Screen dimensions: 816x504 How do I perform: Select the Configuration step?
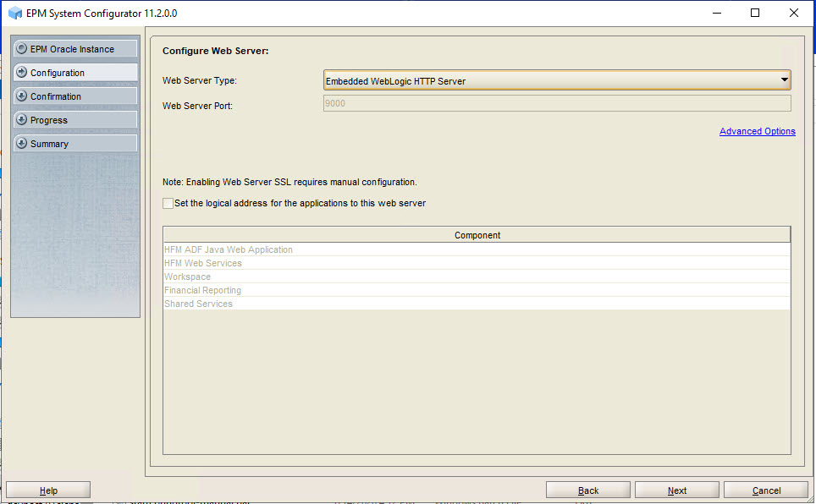pyautogui.click(x=75, y=72)
